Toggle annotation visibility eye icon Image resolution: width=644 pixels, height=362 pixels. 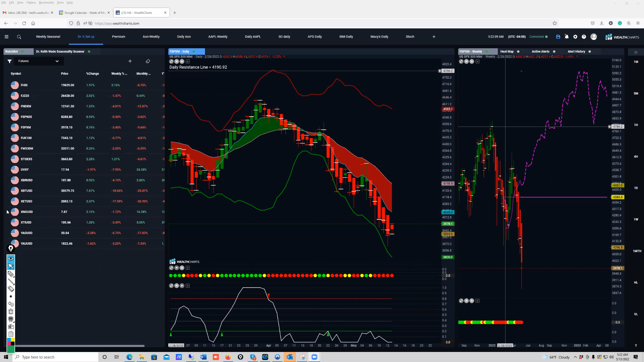(x=11, y=258)
